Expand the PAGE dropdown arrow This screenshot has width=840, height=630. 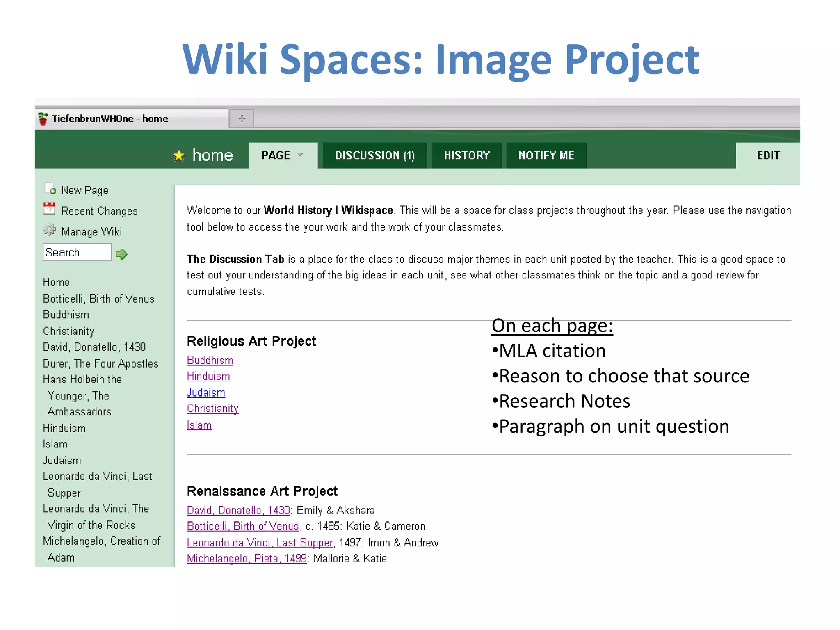pyautogui.click(x=300, y=155)
